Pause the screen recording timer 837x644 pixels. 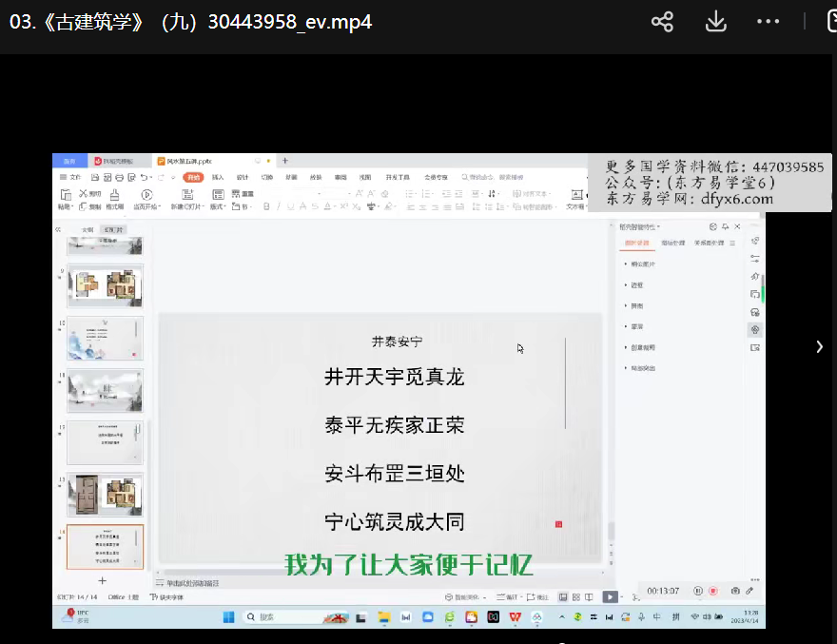click(x=698, y=591)
